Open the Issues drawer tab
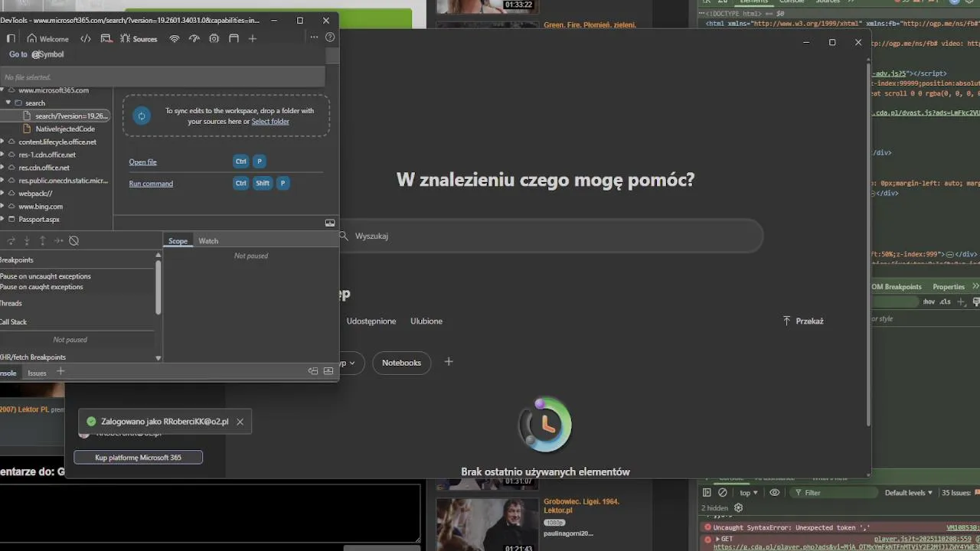Viewport: 980px width, 551px height. pyautogui.click(x=37, y=373)
